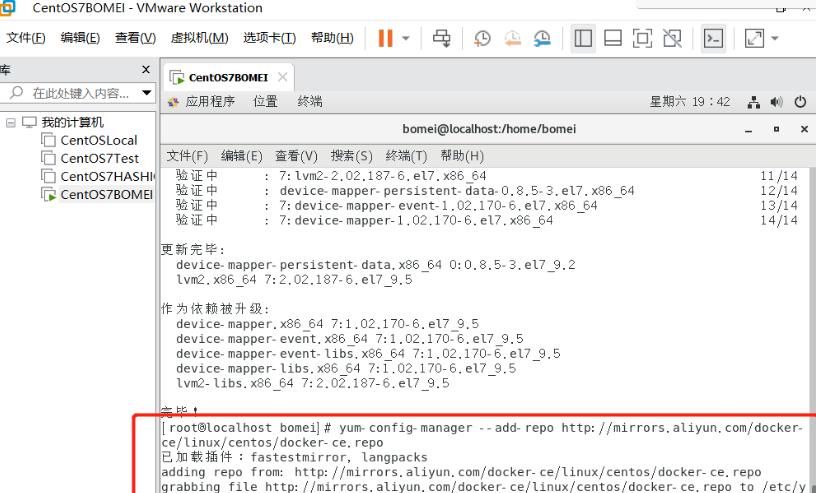Open the terminal 查看(V) menu
The width and height of the screenshot is (816, 493).
click(x=296, y=156)
